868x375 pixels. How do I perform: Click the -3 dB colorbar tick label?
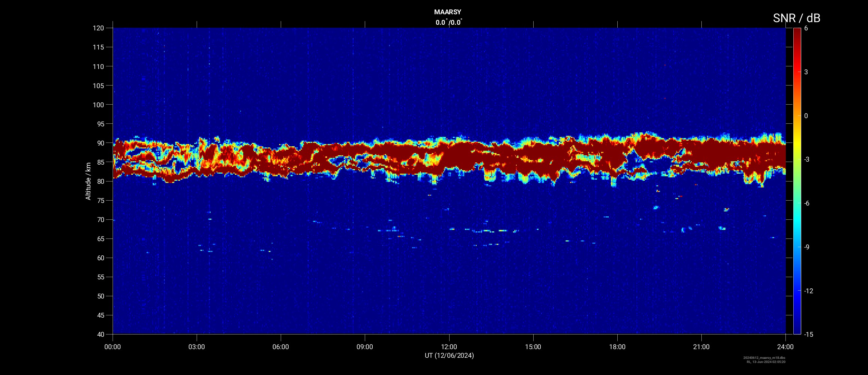807,159
